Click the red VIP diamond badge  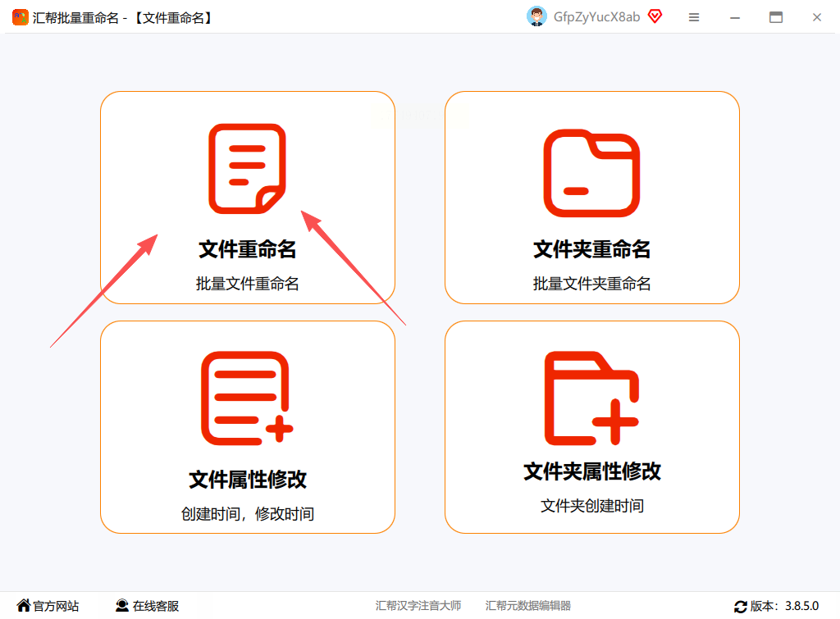coord(655,16)
